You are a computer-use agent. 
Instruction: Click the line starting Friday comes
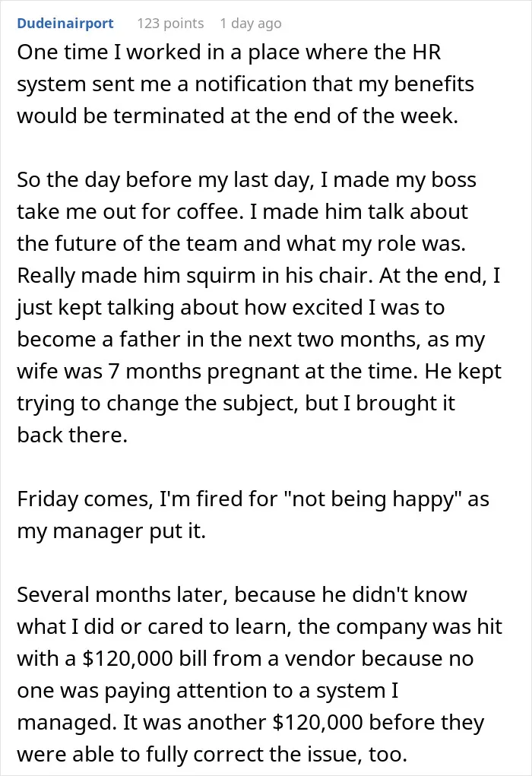coord(253,499)
